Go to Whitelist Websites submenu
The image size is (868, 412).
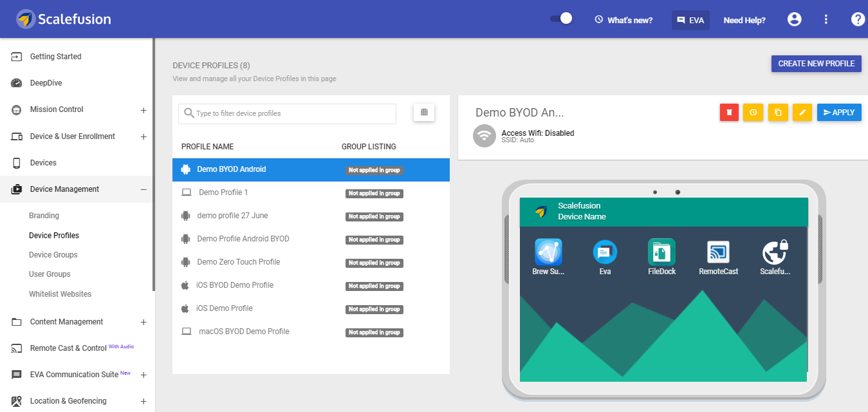tap(60, 294)
